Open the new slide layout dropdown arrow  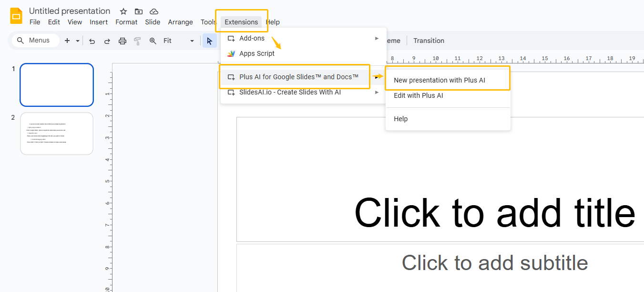[x=77, y=41]
